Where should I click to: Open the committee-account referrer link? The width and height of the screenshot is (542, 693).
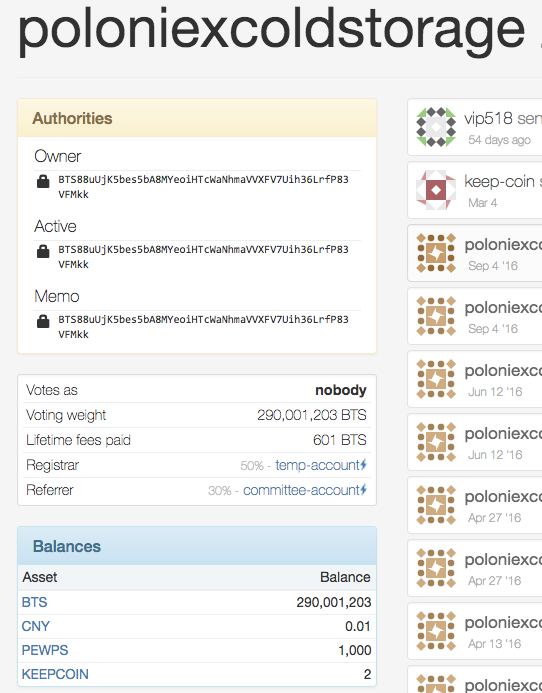[302, 490]
